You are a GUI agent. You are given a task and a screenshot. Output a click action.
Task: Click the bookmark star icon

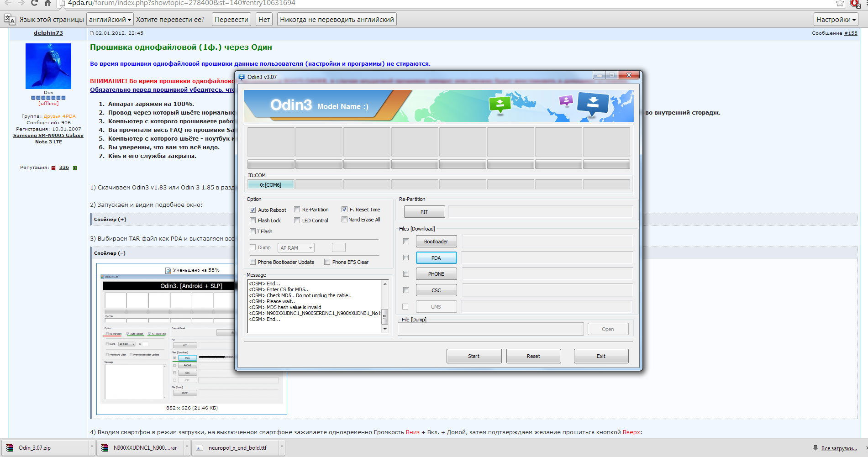click(x=840, y=3)
